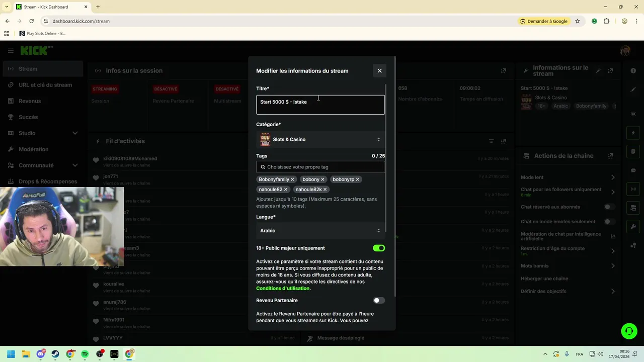Click the tag search field
Viewport: 644px width, 362px height.
click(x=320, y=167)
